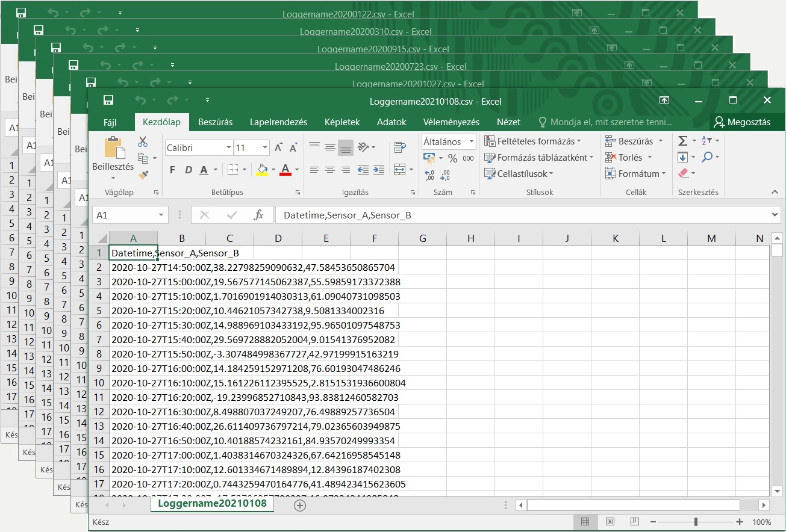Click the Wrap Text icon
The image size is (786, 532).
[399, 147]
